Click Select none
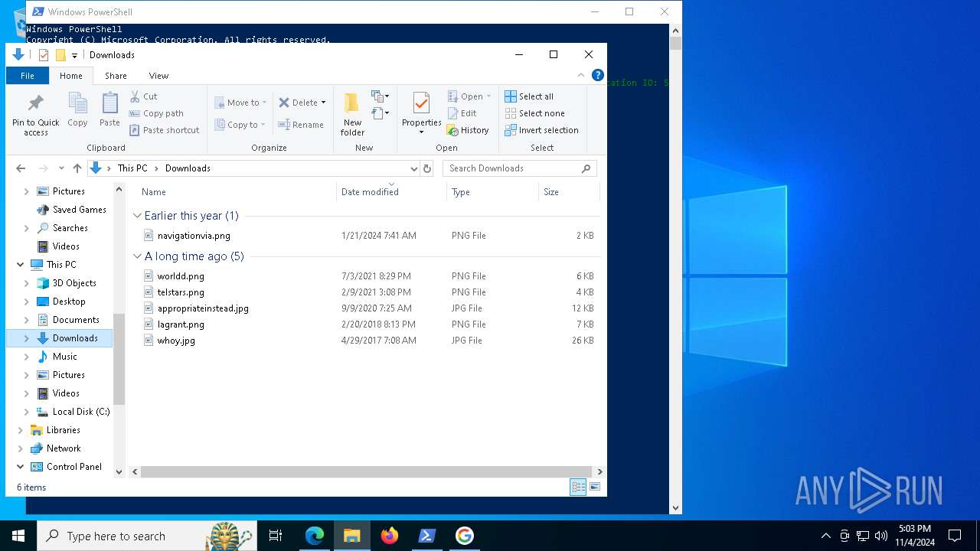The width and height of the screenshot is (980, 551). coord(534,113)
